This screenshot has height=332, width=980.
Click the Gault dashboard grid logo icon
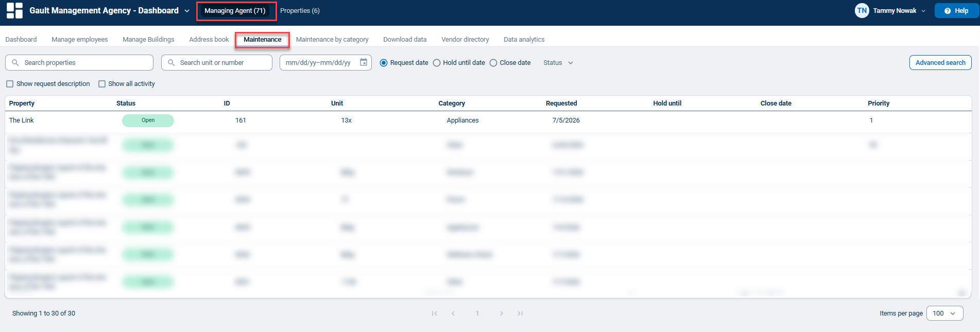click(14, 10)
